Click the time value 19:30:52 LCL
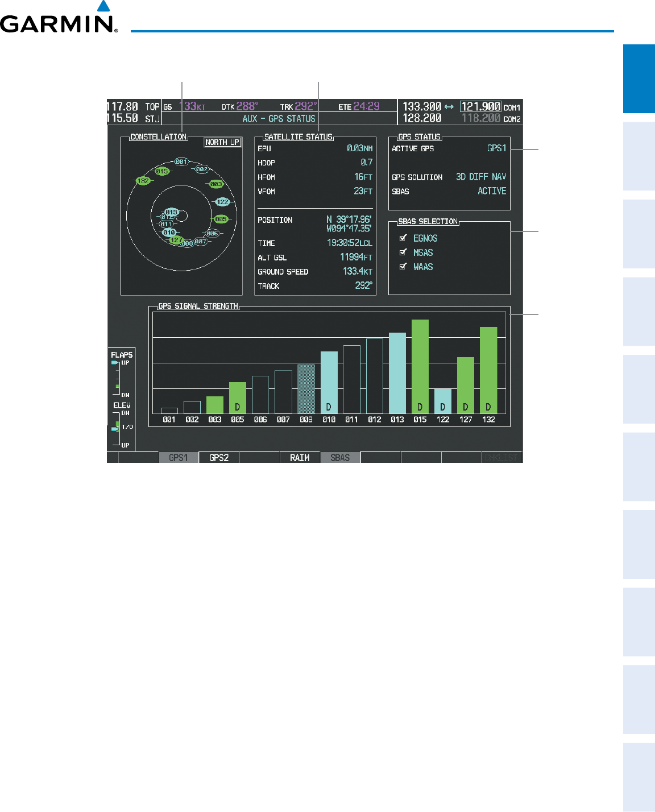 [x=350, y=243]
